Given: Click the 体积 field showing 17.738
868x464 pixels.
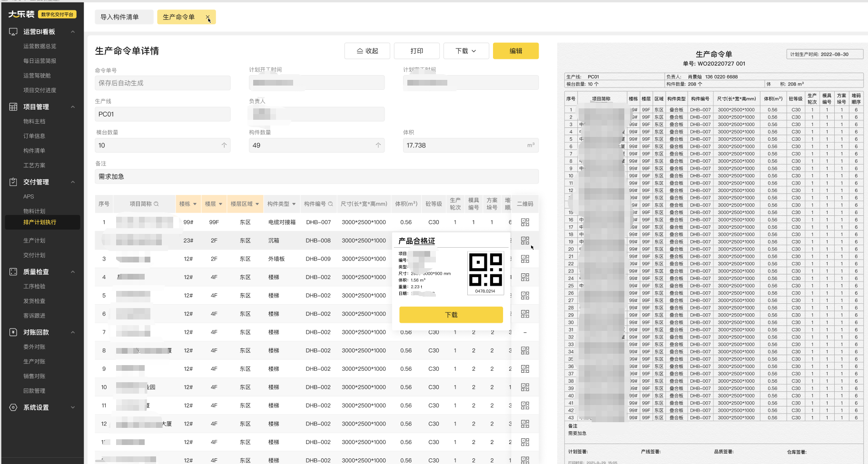Looking at the screenshot, I should point(471,145).
